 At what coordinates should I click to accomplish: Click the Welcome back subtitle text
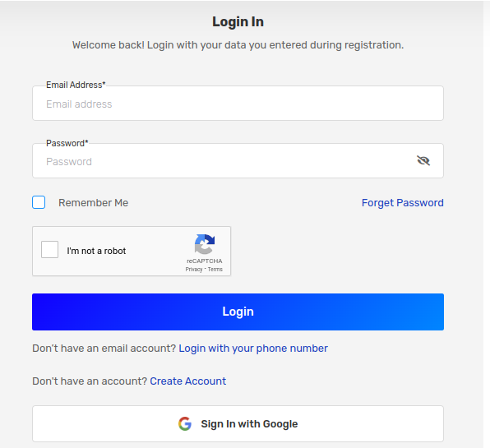[x=238, y=45]
